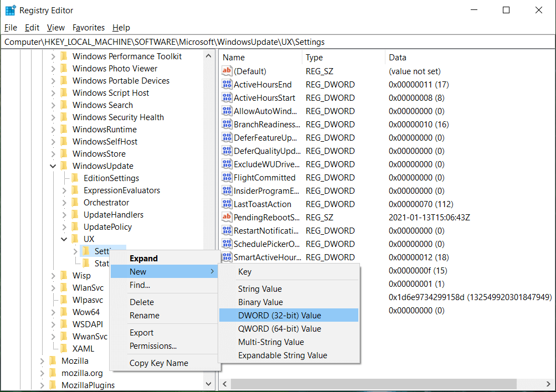Click the UpdatePolicy folder icon
Screen dimensions: 556x392
pyautogui.click(x=75, y=227)
